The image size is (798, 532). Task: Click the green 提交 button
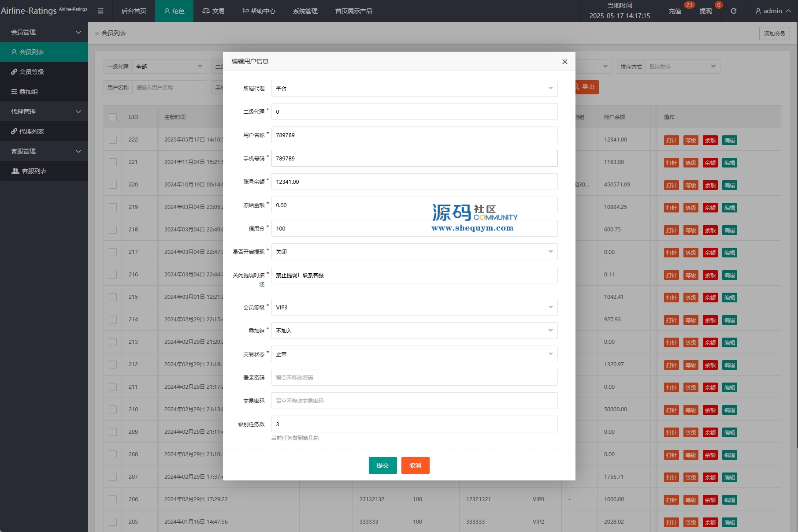(382, 465)
